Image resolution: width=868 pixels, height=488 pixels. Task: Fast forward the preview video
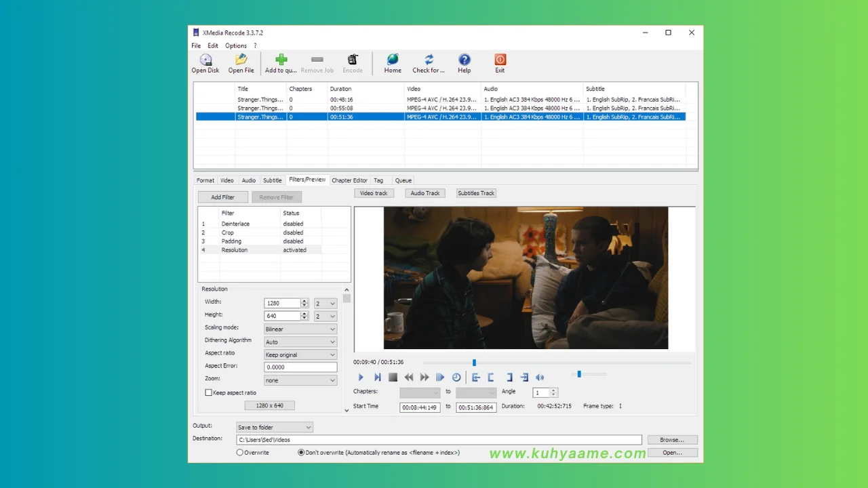pos(425,378)
